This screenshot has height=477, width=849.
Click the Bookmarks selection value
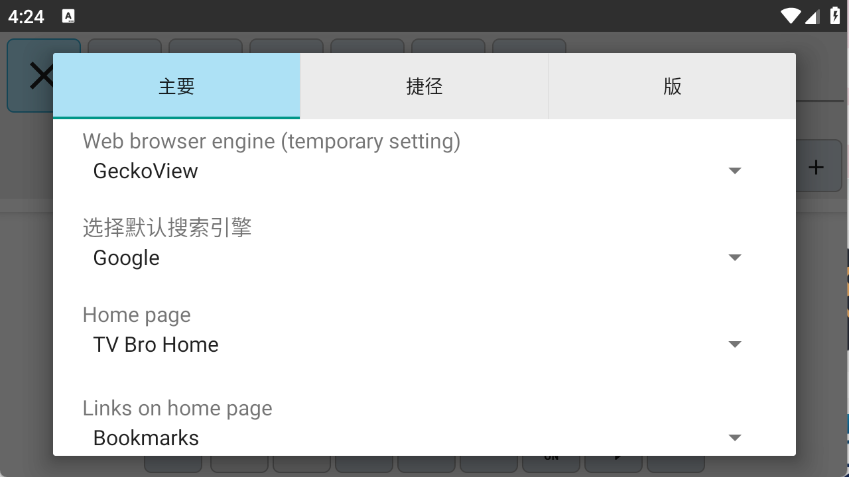[x=146, y=438]
